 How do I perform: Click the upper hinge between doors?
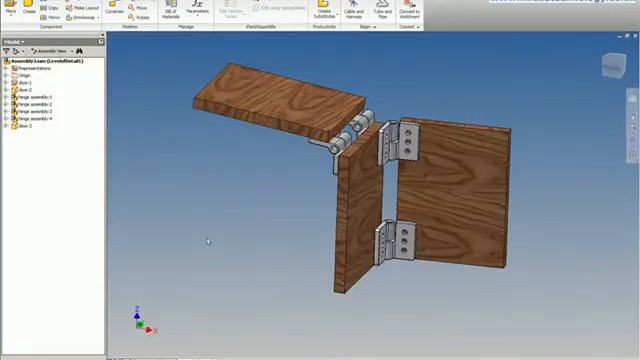pyautogui.click(x=399, y=143)
